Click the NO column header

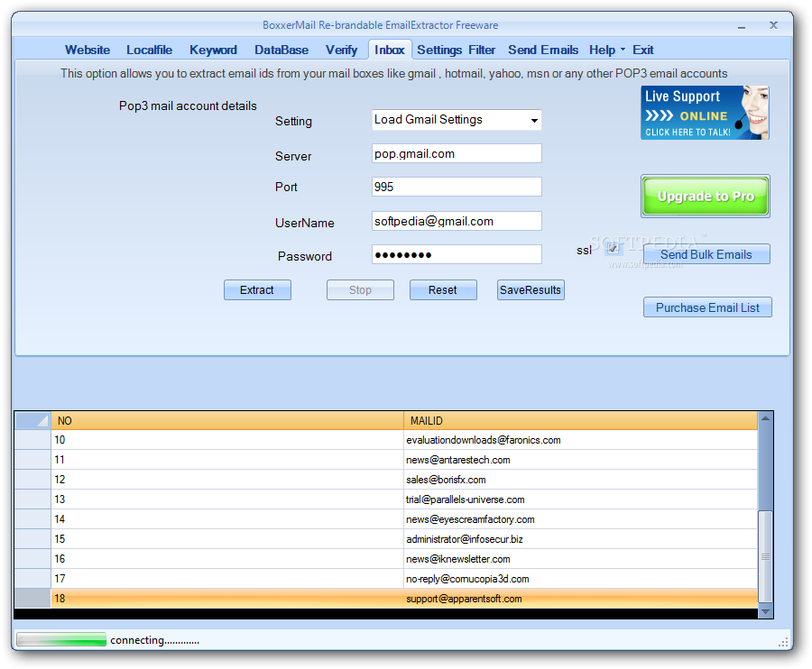pyautogui.click(x=227, y=421)
